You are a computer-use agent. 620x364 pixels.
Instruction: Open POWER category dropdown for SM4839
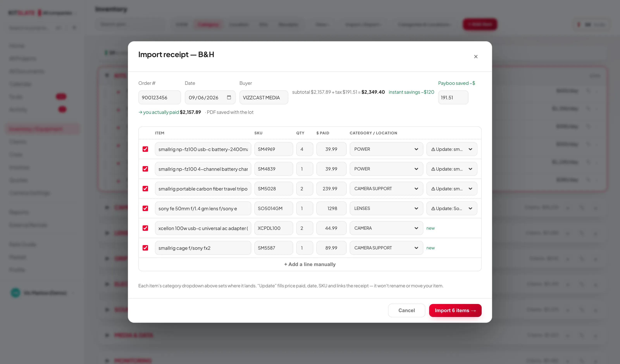[x=386, y=169]
